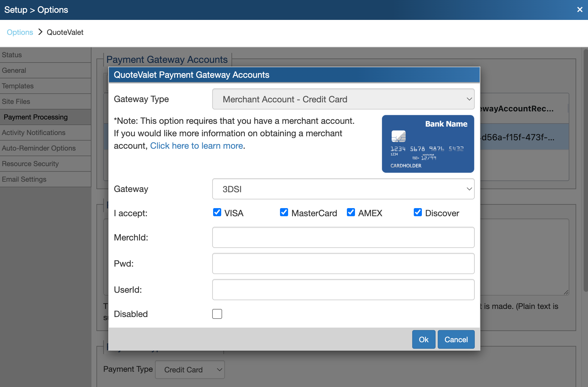Click the credit card sample image
This screenshot has width=588, height=387.
tap(428, 144)
